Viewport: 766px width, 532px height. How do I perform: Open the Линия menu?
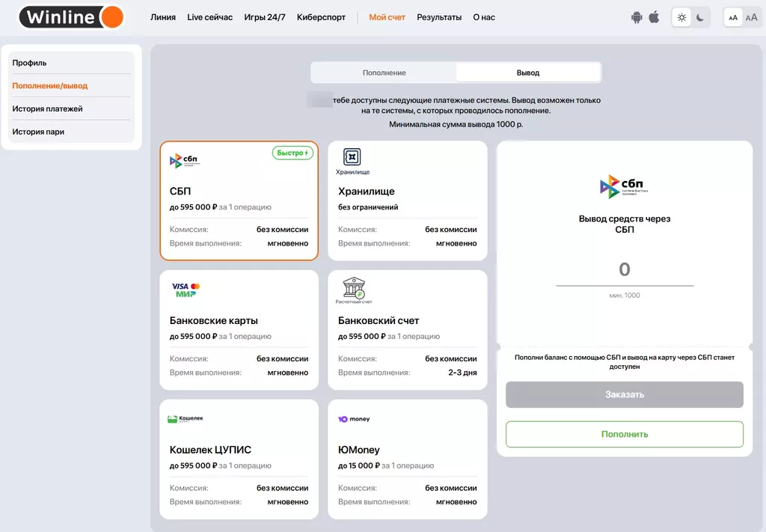coord(162,17)
